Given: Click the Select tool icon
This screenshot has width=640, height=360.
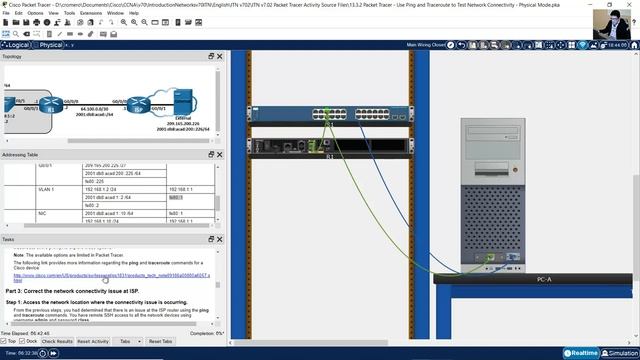Looking at the screenshot, I should point(6,34).
